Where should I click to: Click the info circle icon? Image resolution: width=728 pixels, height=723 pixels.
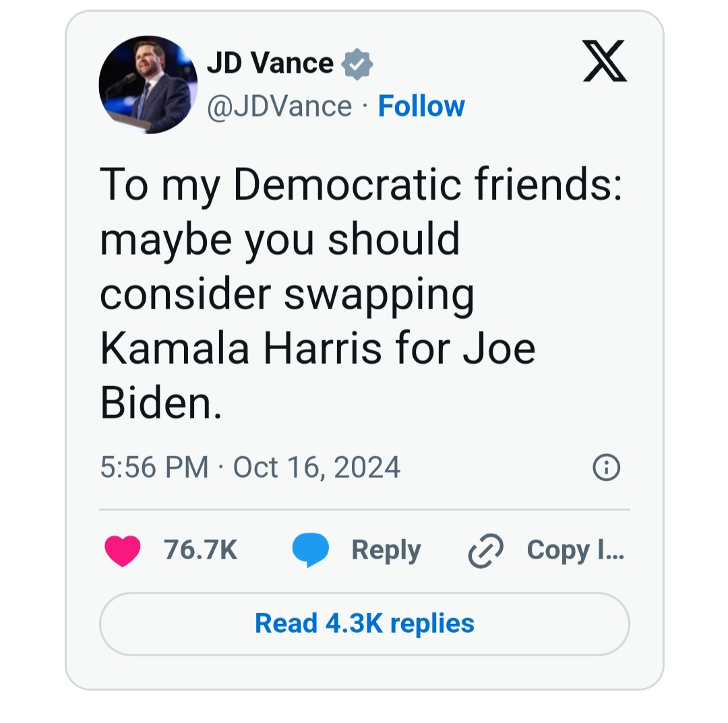[x=606, y=467]
